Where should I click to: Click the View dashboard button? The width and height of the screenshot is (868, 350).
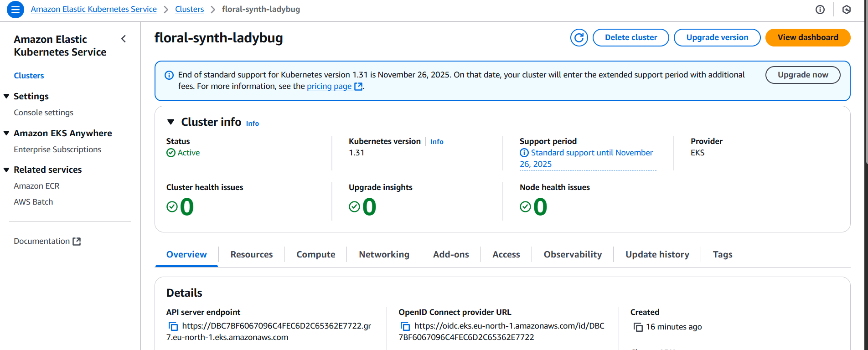808,37
